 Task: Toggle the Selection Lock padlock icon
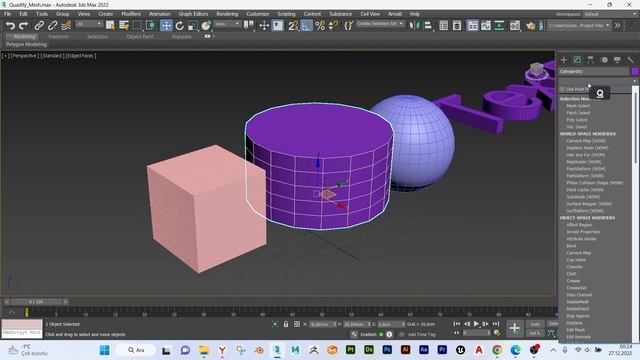tap(286, 324)
